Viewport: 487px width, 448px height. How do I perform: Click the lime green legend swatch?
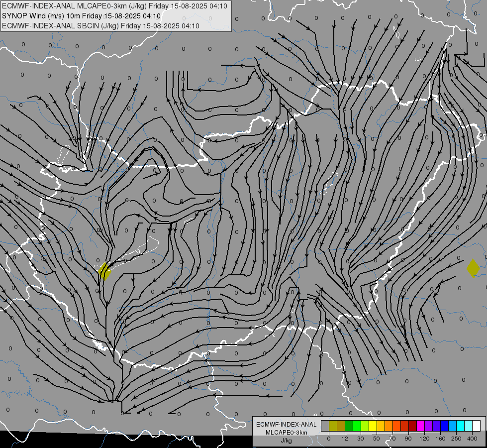[365, 426]
